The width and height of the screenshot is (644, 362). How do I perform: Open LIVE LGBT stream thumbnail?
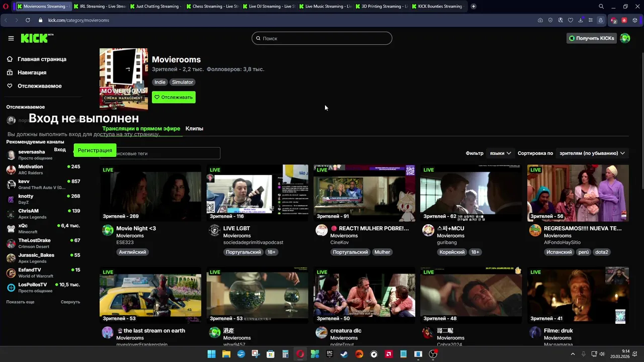click(257, 193)
